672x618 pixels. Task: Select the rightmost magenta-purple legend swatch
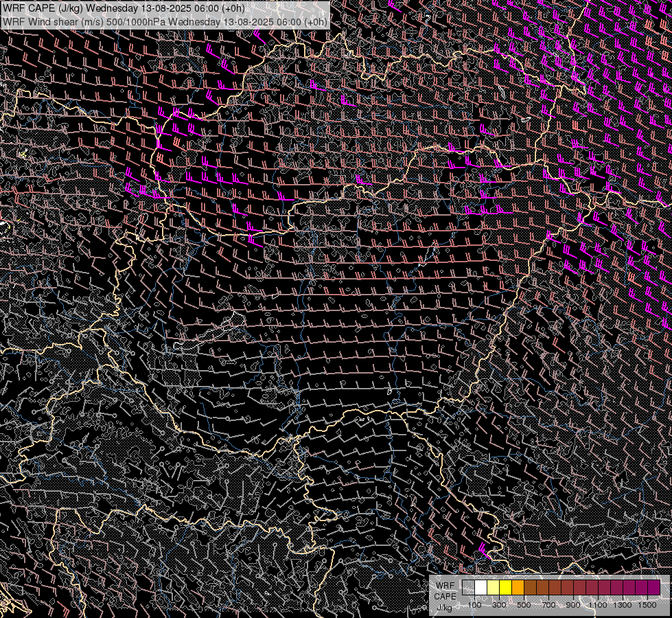[x=653, y=587]
